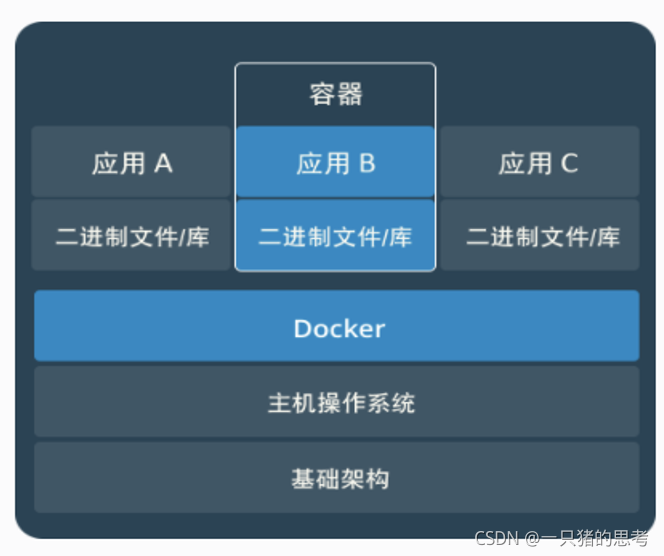This screenshot has height=556, width=664.
Task: Select the 基础架构 layer bar
Action: pyautogui.click(x=337, y=477)
